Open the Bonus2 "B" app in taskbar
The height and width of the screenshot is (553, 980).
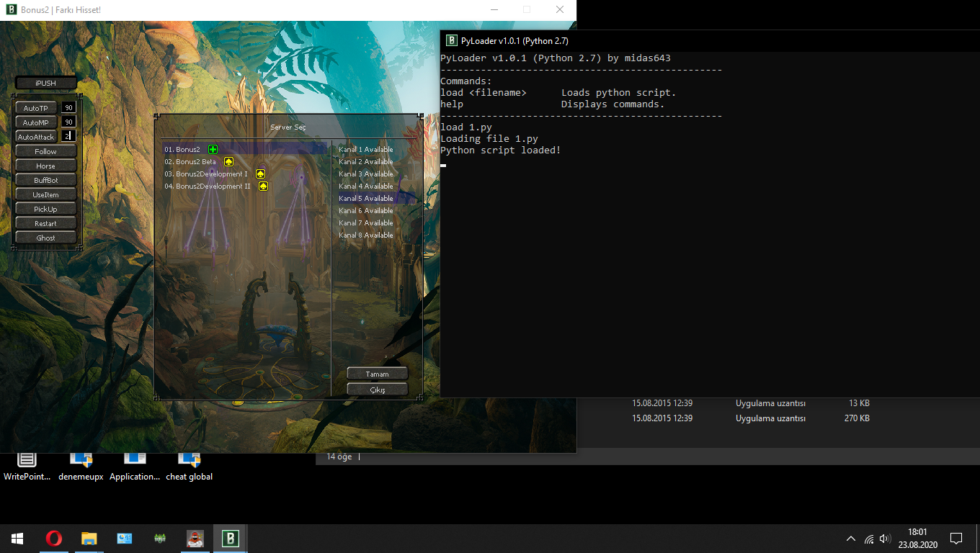231,539
